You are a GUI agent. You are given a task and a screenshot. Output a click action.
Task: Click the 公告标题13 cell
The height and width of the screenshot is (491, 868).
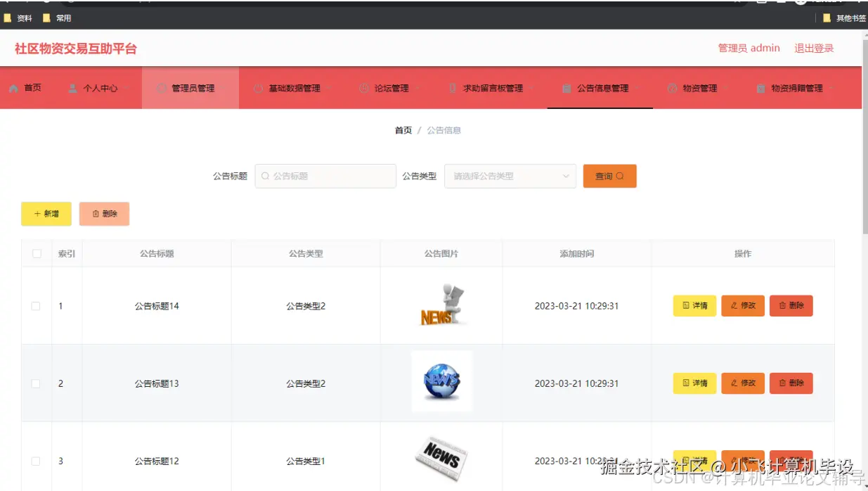157,384
